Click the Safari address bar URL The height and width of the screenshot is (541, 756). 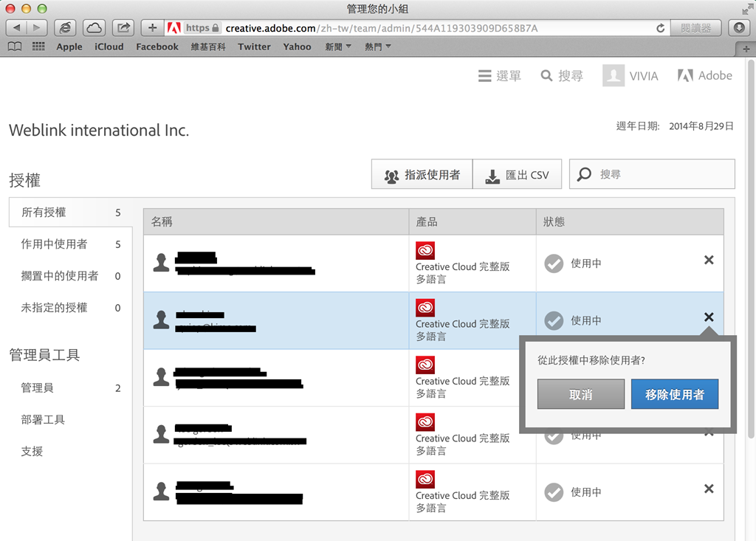click(x=382, y=29)
